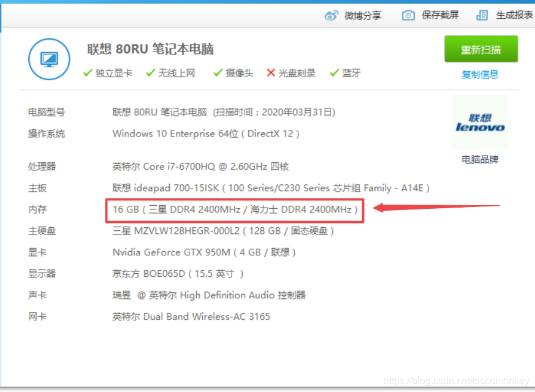Click the 独立显卡 feature label
The height and width of the screenshot is (392, 535).
pos(114,73)
